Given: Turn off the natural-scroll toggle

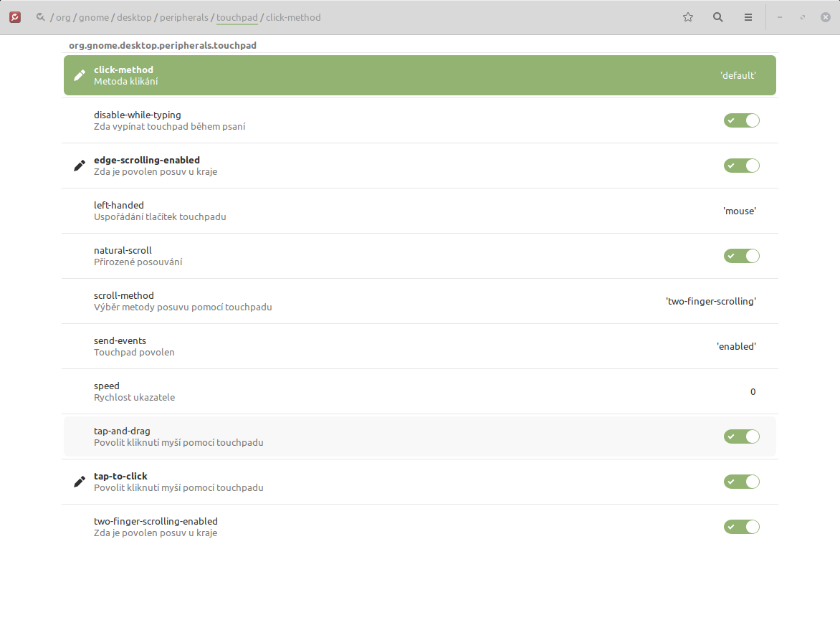Looking at the screenshot, I should coord(741,256).
